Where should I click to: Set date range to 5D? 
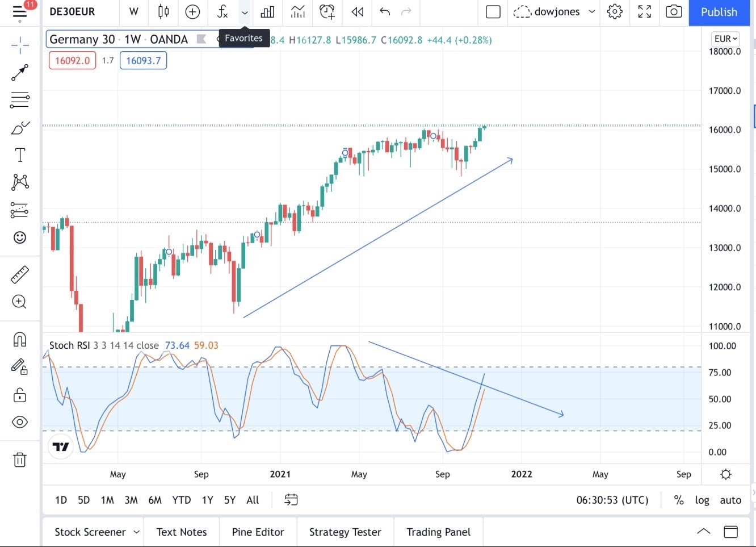point(83,500)
